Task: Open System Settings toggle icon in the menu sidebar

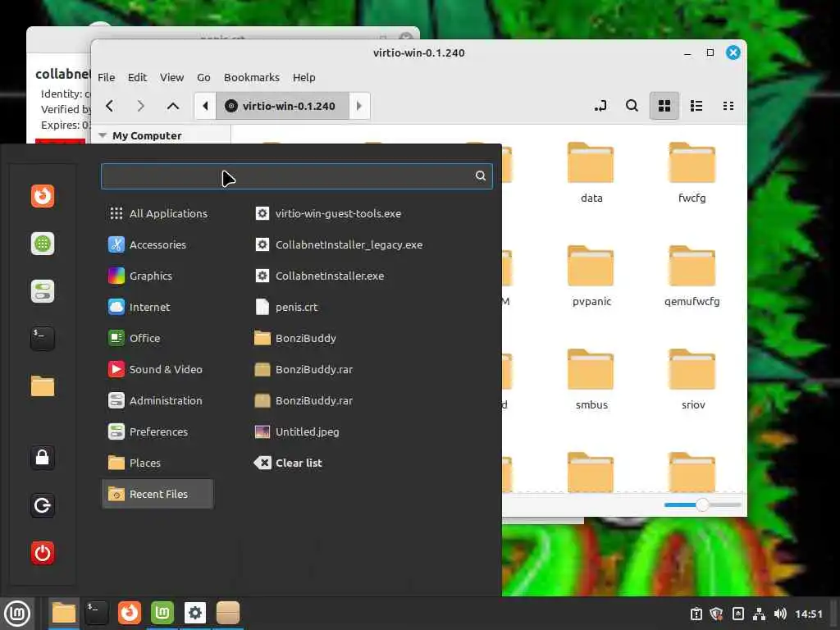Action: click(x=43, y=291)
